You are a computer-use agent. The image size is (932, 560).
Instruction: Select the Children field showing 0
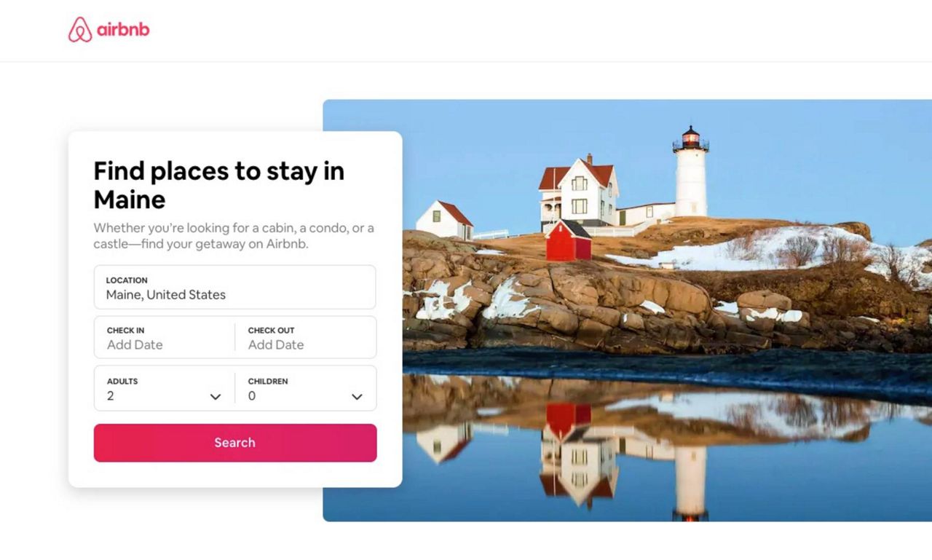coord(306,388)
